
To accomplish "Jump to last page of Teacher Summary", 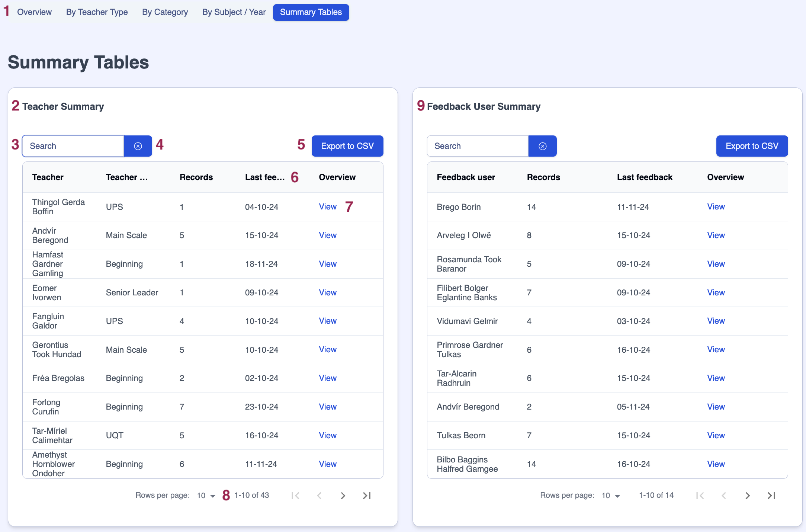I will tap(367, 496).
